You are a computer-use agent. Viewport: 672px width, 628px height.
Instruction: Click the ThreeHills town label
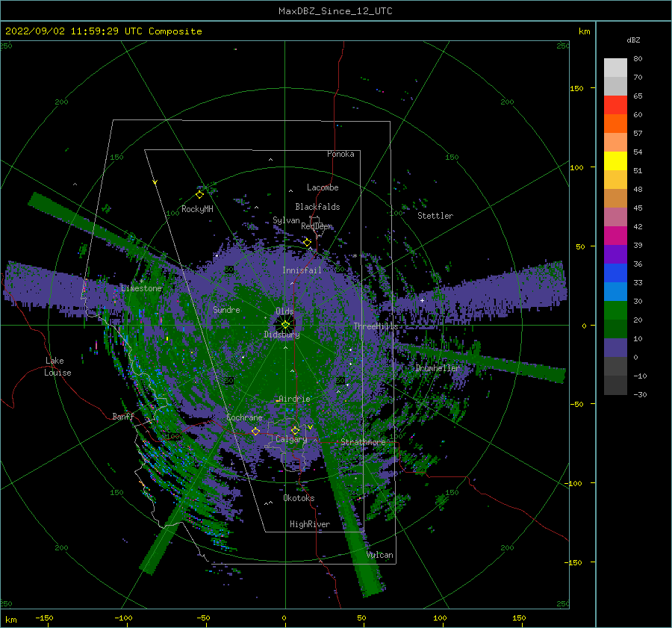click(376, 326)
